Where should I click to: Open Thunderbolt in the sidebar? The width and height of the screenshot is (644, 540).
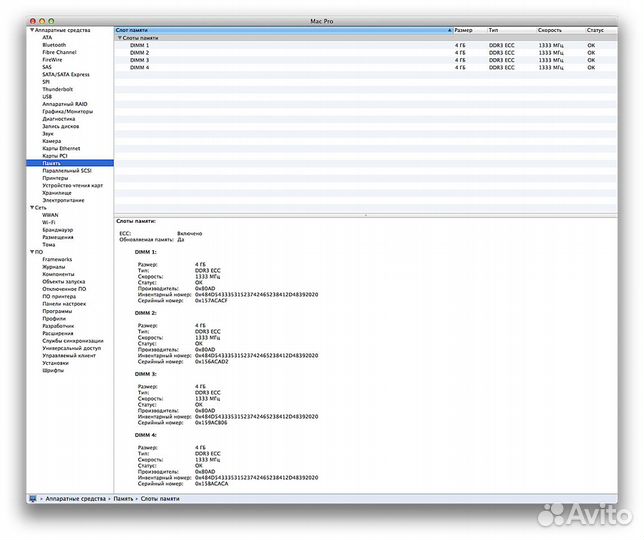pyautogui.click(x=58, y=89)
